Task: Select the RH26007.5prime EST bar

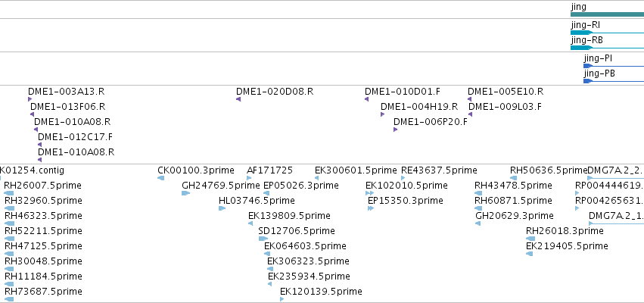Action: (x=9, y=193)
